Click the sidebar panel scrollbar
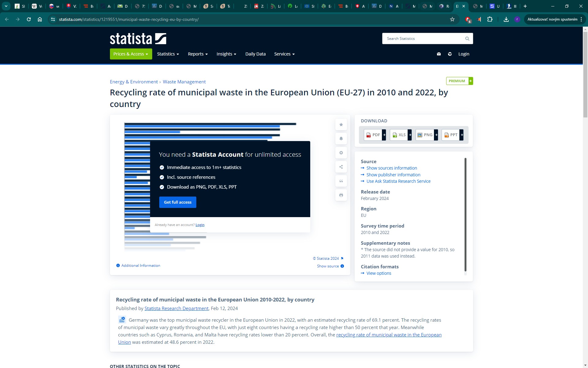 tap(466, 215)
